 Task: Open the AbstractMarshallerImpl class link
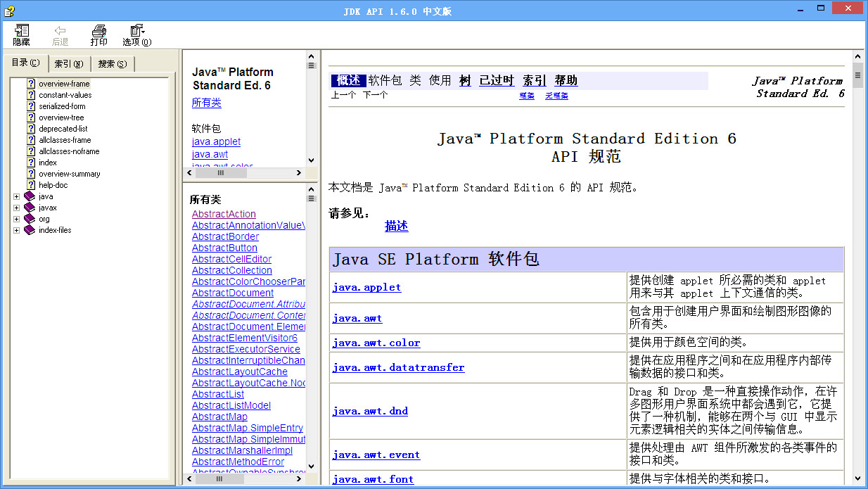click(242, 450)
